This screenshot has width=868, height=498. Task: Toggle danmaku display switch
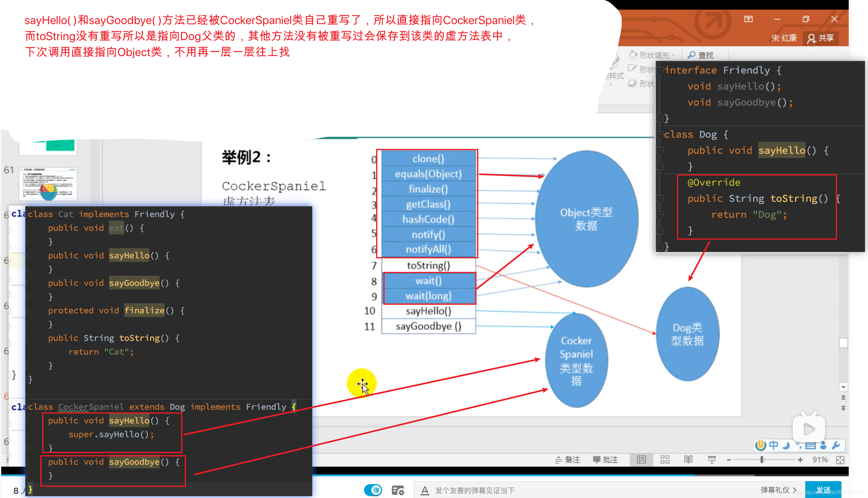click(373, 490)
